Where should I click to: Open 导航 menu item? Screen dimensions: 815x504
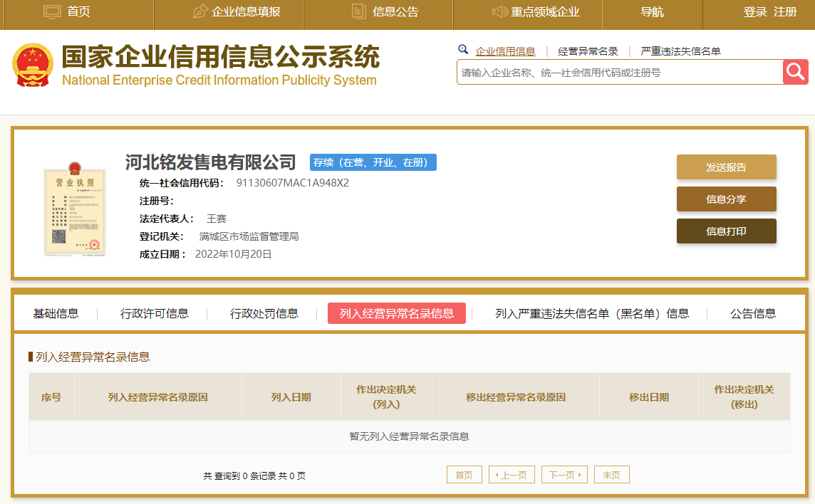click(x=652, y=12)
